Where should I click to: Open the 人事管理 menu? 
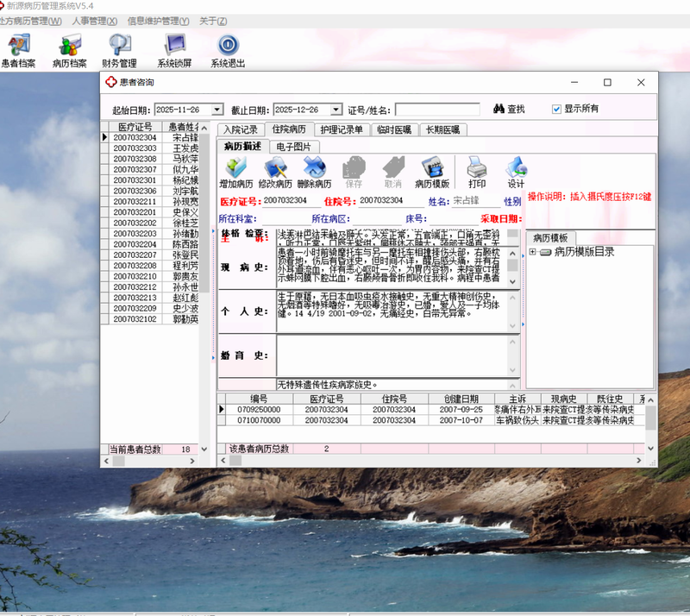(x=95, y=21)
